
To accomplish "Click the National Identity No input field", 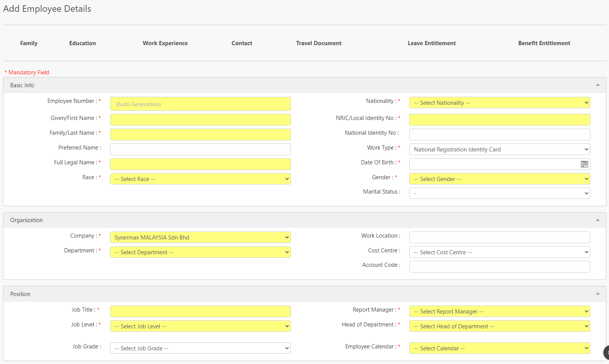I will click(500, 134).
